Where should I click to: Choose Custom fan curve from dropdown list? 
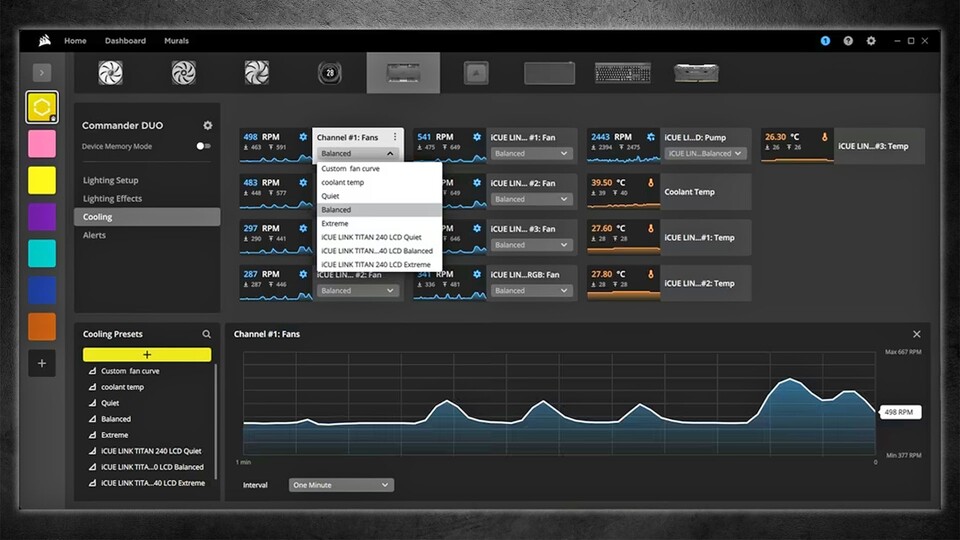pos(379,168)
